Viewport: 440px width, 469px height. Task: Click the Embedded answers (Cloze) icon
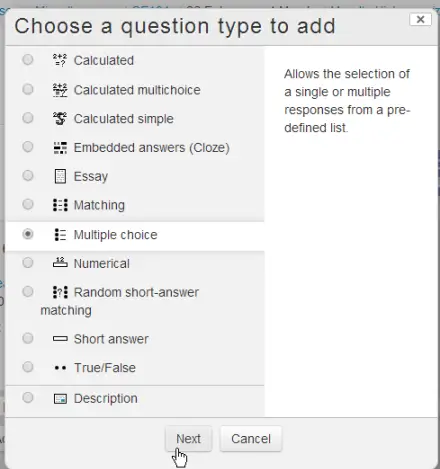tap(60, 148)
